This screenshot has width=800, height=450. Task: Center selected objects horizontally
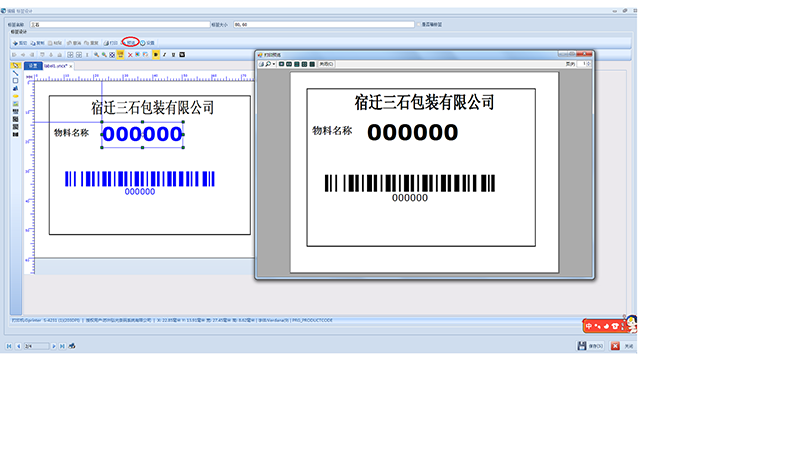click(23, 55)
